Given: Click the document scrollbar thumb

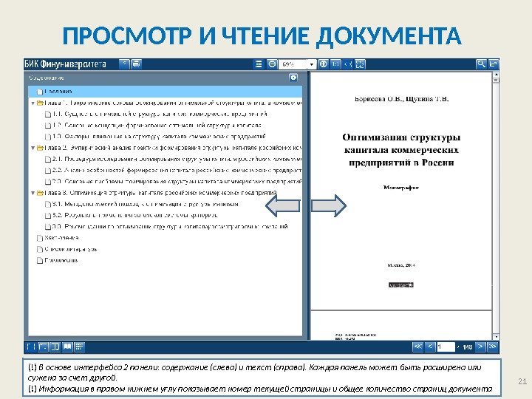Looking at the screenshot, I should point(496,80).
